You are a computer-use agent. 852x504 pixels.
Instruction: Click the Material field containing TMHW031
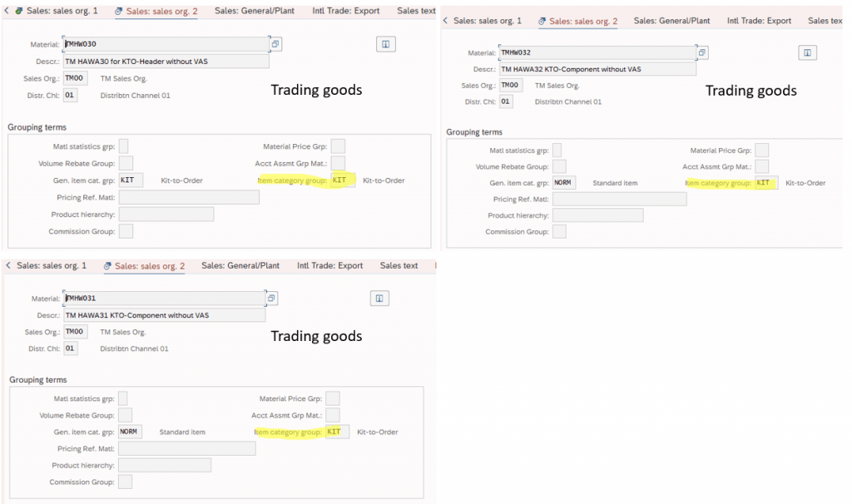[165, 299]
